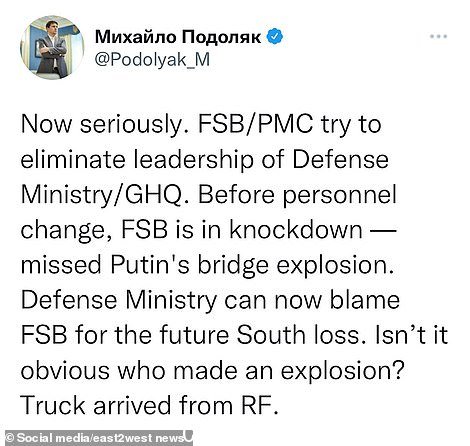The width and height of the screenshot is (470, 446).
Task: Click the final sentence 'Truck arrived from RF.'
Action: [149, 405]
